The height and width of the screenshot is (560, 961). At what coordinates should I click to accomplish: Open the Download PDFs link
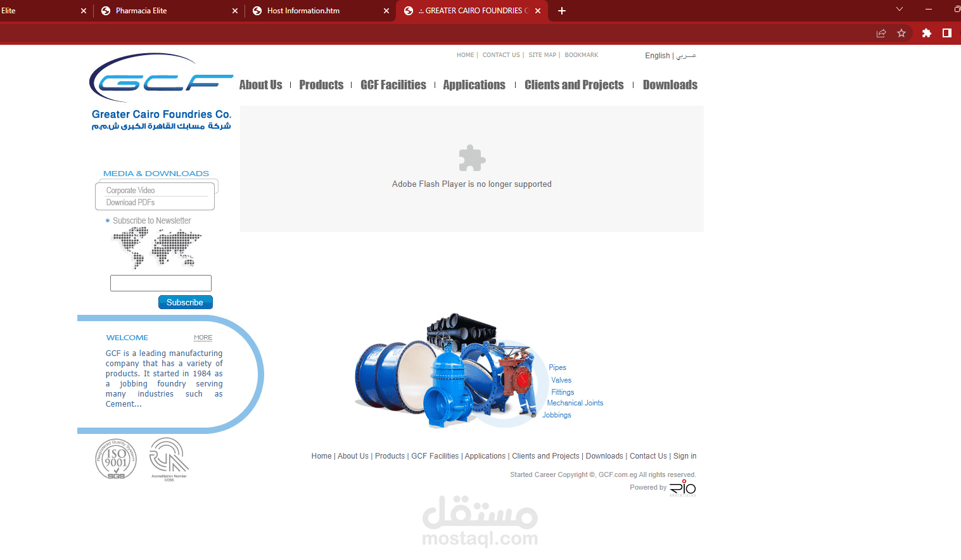(130, 203)
